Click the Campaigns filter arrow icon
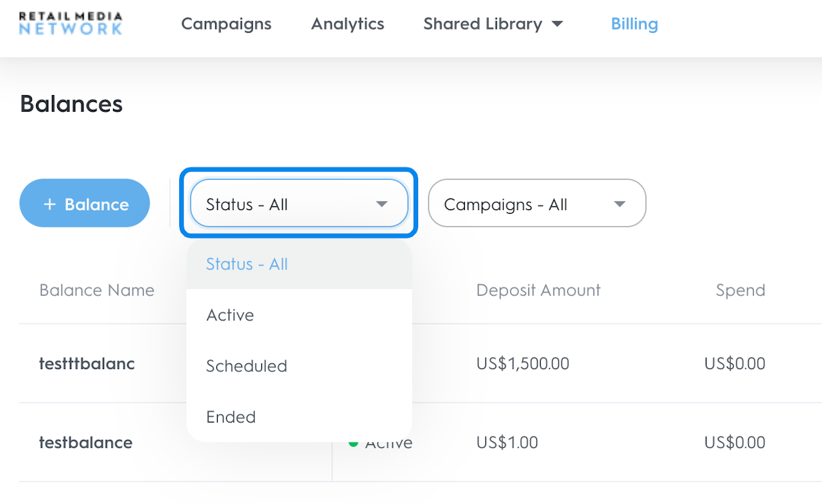 click(x=619, y=204)
